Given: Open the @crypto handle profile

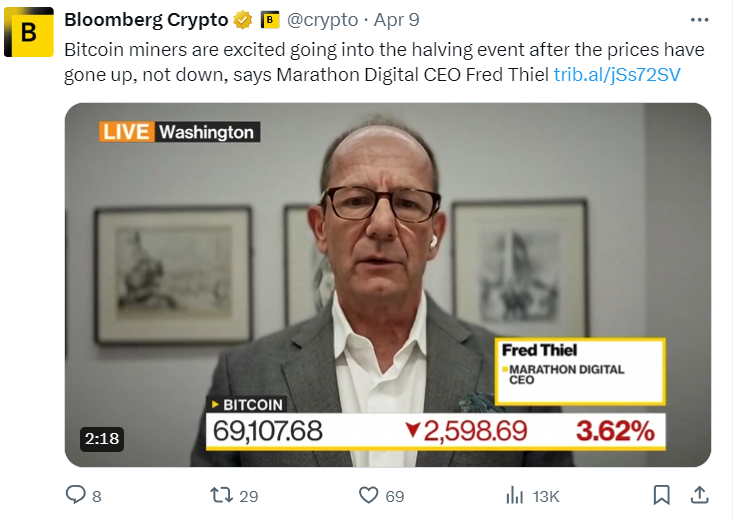Looking at the screenshot, I should [x=323, y=20].
